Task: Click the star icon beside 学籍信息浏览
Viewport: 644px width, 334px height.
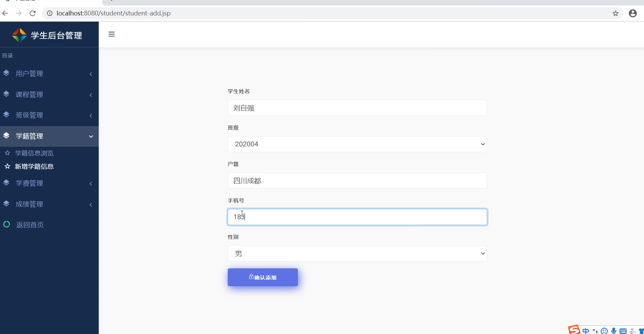Action: point(7,153)
